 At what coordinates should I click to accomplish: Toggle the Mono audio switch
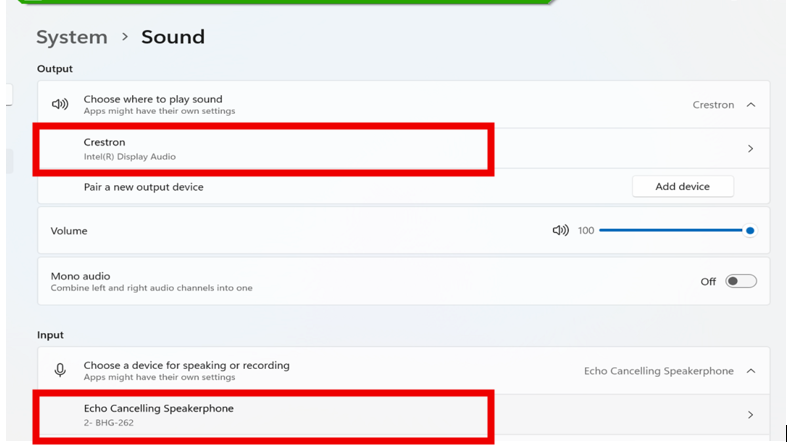click(x=740, y=282)
